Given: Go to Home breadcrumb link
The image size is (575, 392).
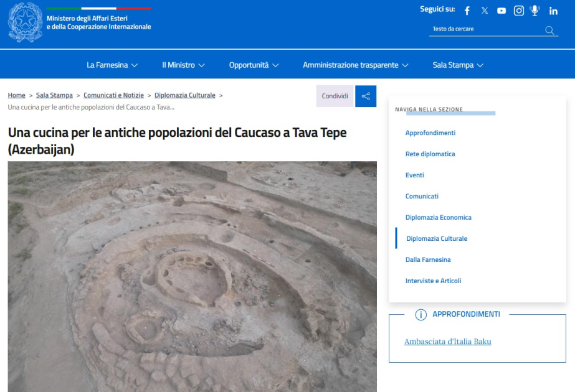Looking at the screenshot, I should click(x=16, y=95).
